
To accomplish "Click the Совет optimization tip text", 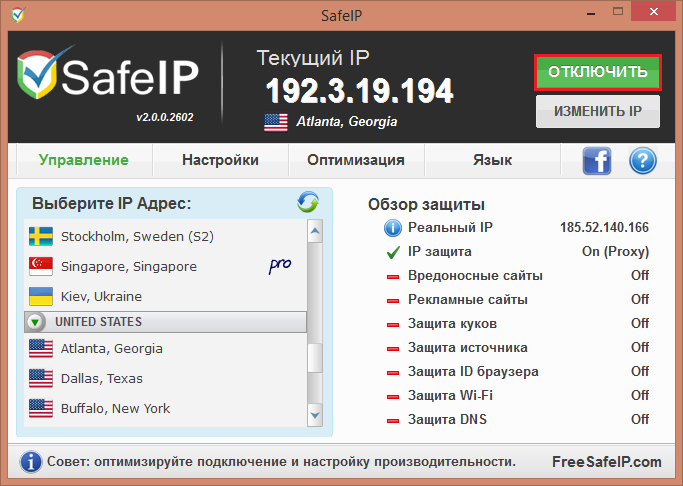I will pyautogui.click(x=281, y=462).
